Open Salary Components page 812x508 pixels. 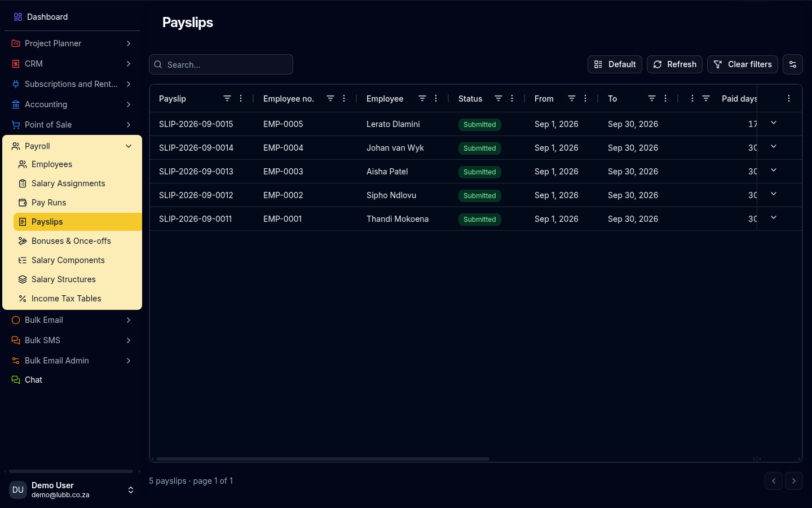(x=77, y=260)
